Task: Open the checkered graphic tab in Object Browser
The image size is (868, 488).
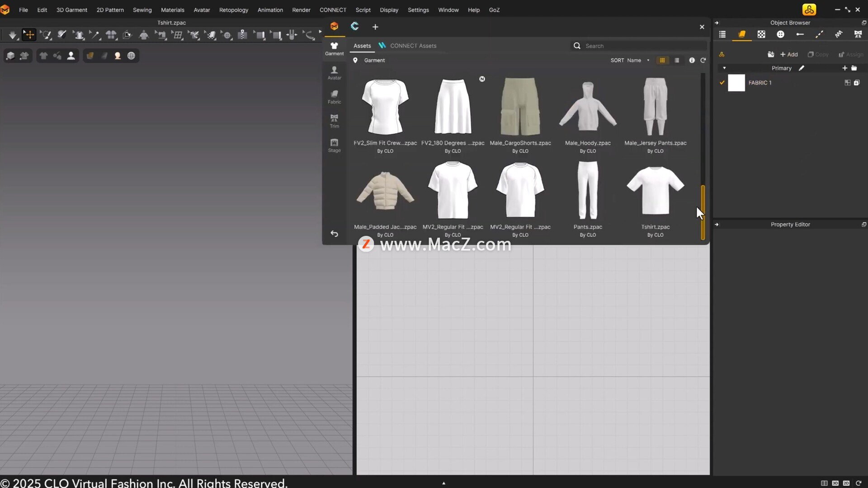Action: click(x=761, y=34)
